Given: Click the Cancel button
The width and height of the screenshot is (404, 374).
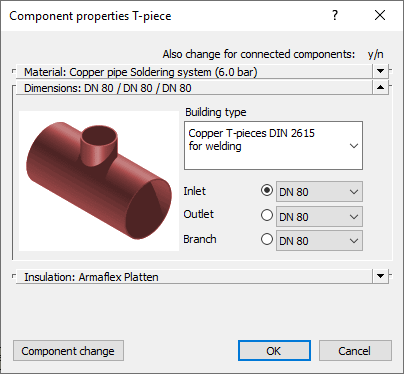Looking at the screenshot, I should point(355,351).
